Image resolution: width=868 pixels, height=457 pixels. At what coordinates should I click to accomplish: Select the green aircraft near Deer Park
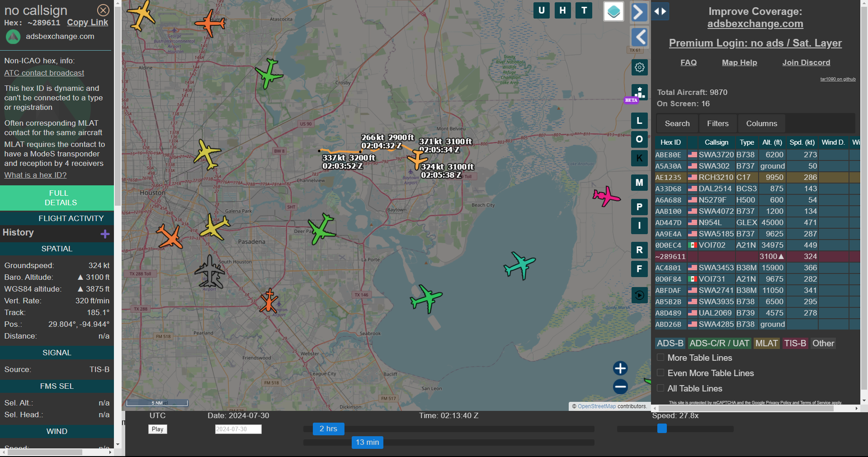(x=322, y=229)
